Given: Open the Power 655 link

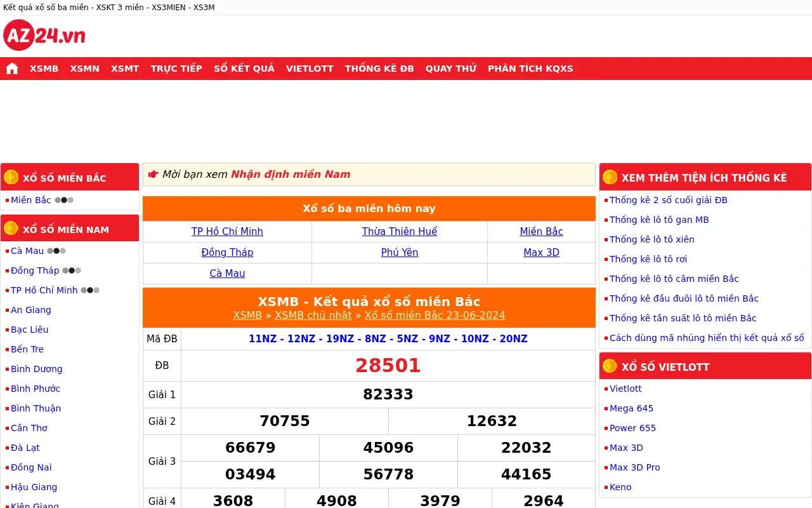Looking at the screenshot, I should [x=633, y=428].
